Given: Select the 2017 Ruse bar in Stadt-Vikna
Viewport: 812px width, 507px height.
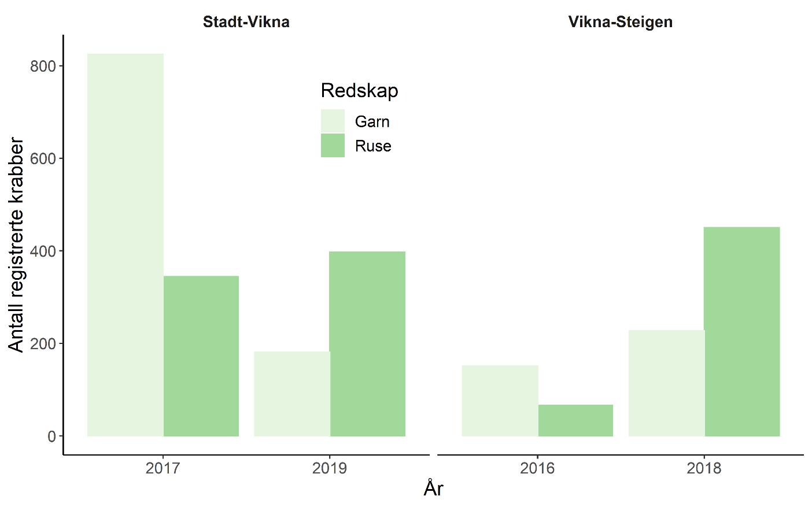Looking at the screenshot, I should click(x=201, y=356).
